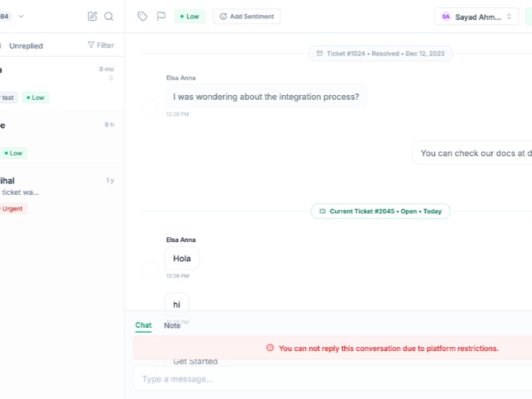The image size is (532, 399).
Task: Click the 'I was wondering about the integration' message
Action: tap(266, 97)
